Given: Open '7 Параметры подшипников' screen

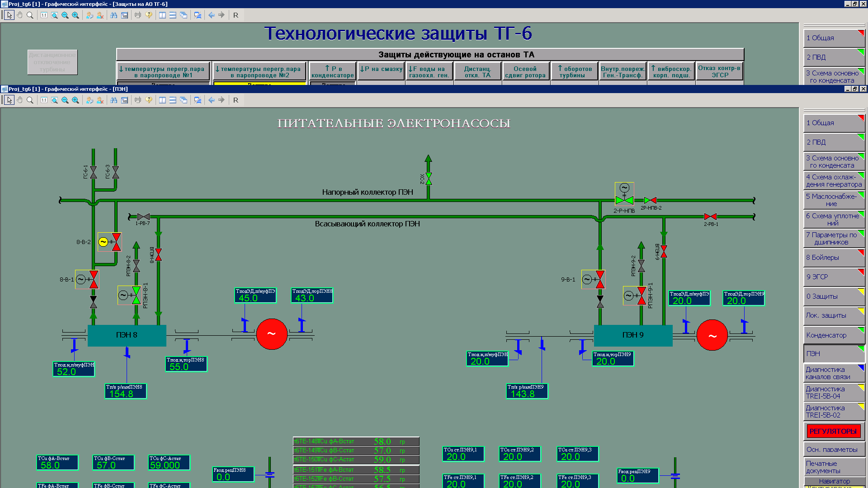Looking at the screenshot, I should tap(834, 239).
